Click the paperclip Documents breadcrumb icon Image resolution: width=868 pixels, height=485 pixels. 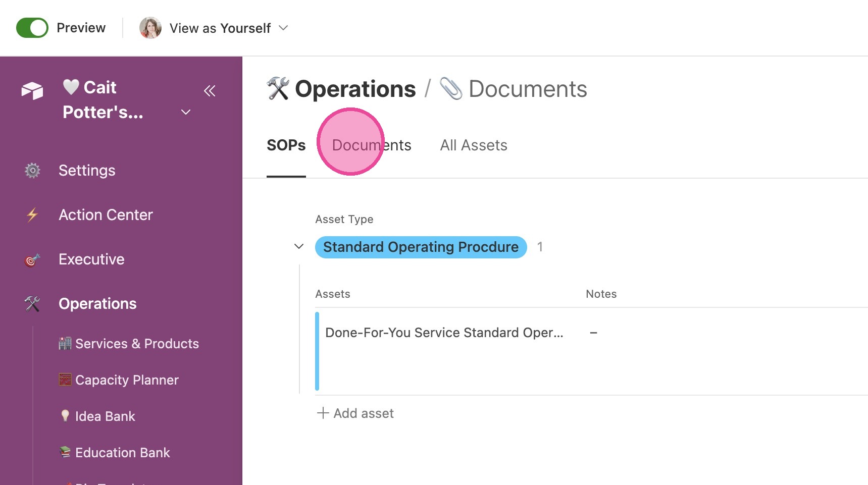tap(451, 89)
